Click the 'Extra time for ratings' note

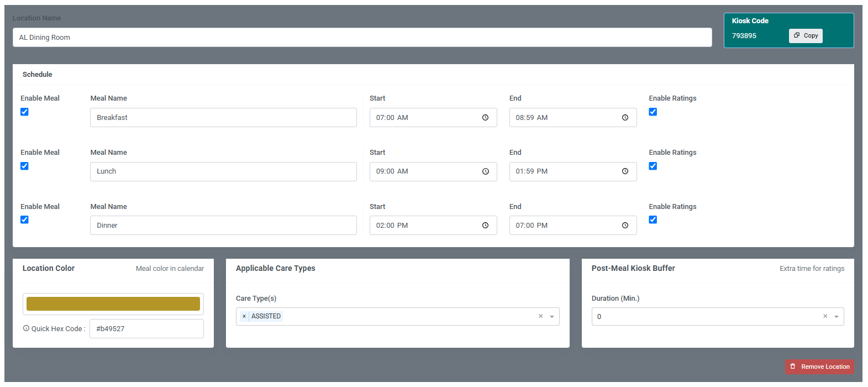point(812,269)
